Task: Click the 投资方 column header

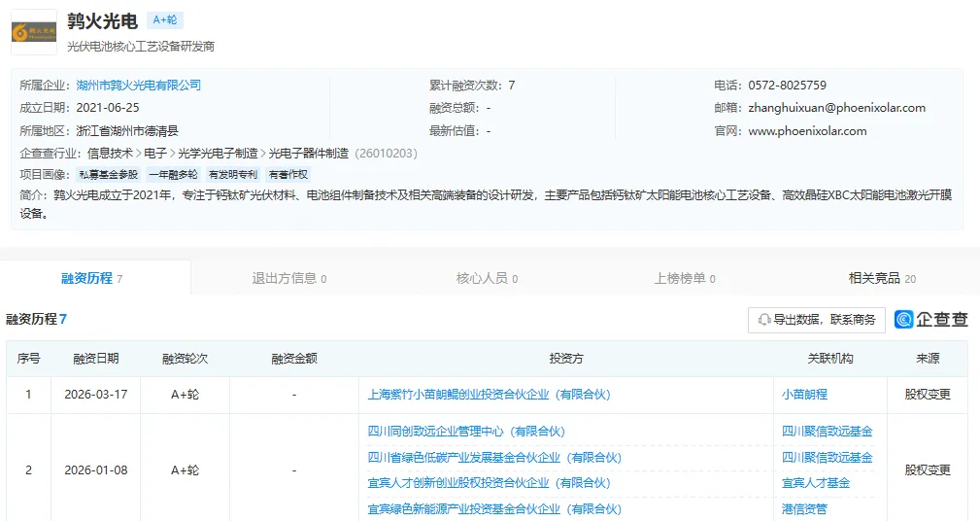Action: coord(566,359)
